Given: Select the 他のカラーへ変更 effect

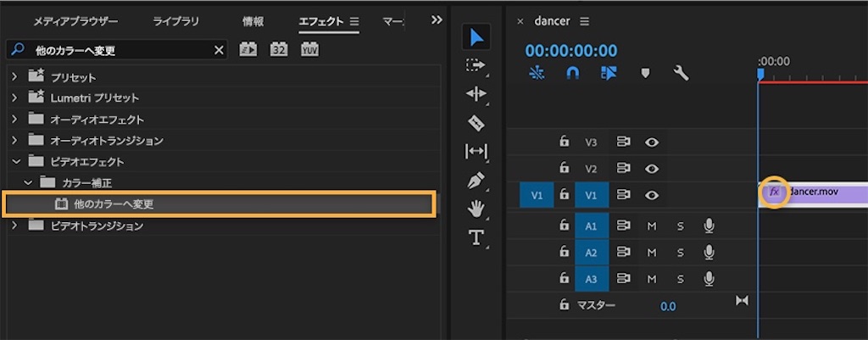Looking at the screenshot, I should point(219,203).
